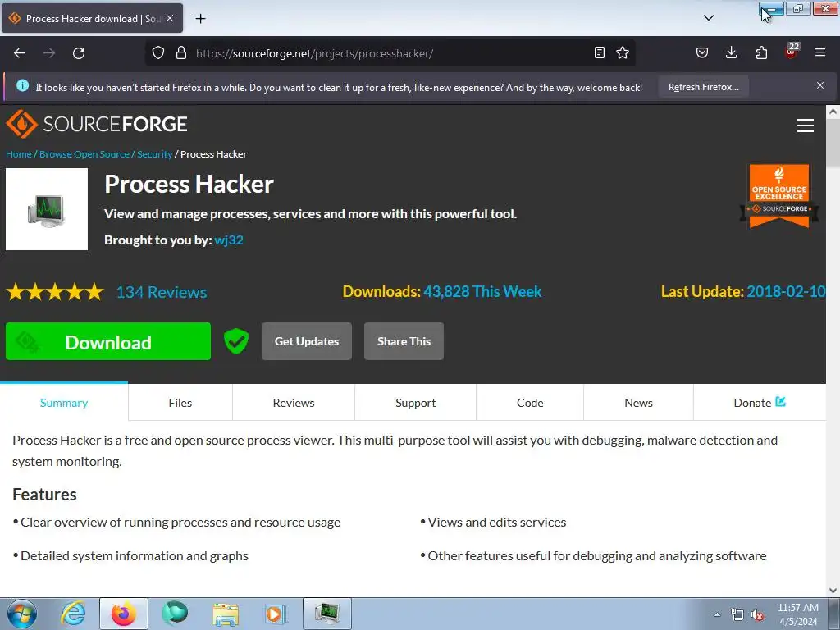Click the Firefox taskbar icon

click(123, 614)
